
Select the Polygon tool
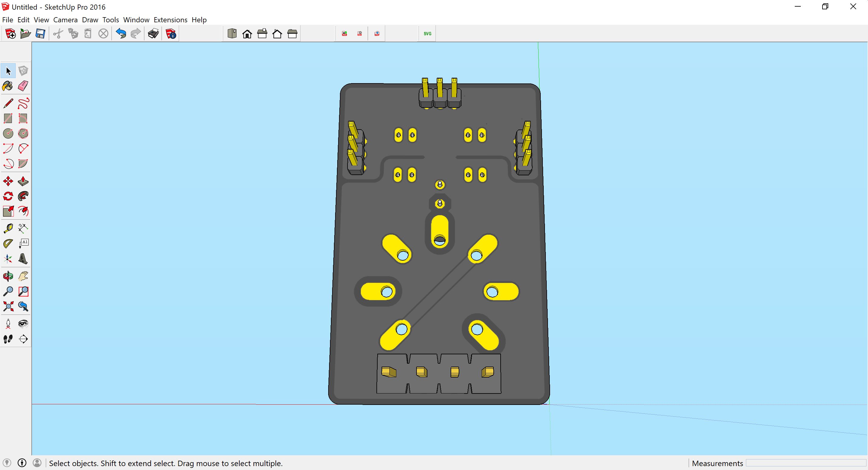(x=23, y=133)
